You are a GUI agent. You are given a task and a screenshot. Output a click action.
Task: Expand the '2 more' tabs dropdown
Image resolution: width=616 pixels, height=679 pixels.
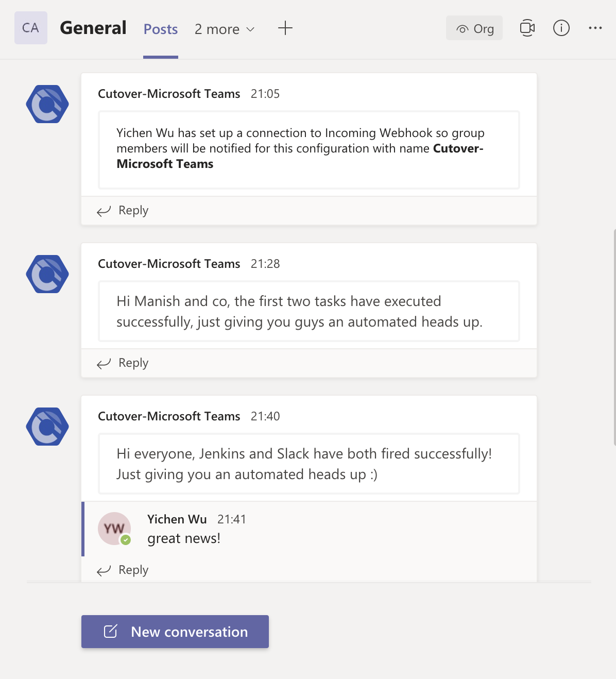coord(225,29)
